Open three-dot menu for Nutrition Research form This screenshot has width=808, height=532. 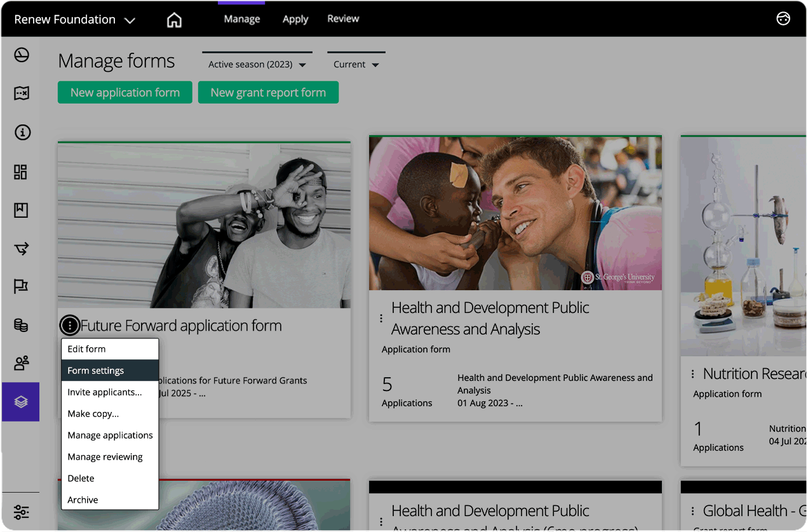pyautogui.click(x=692, y=375)
